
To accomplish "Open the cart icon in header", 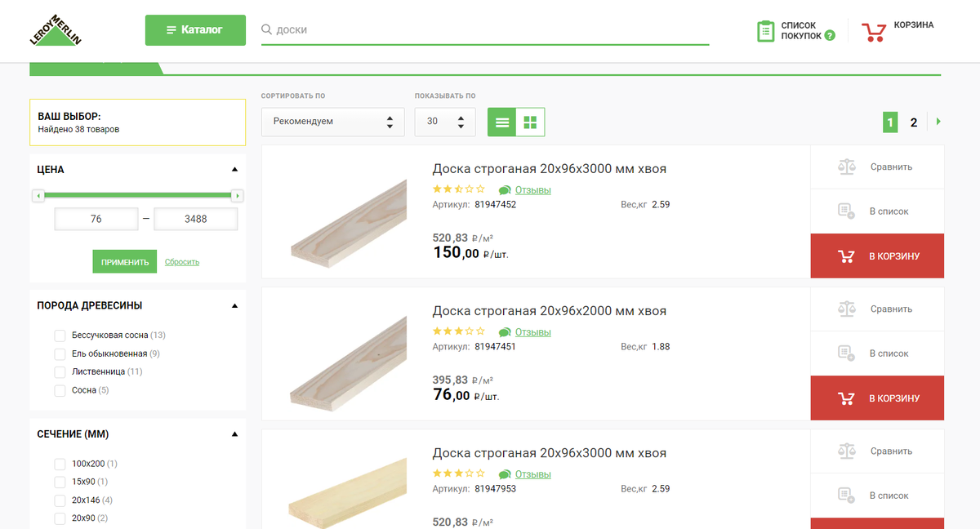I will tap(874, 32).
